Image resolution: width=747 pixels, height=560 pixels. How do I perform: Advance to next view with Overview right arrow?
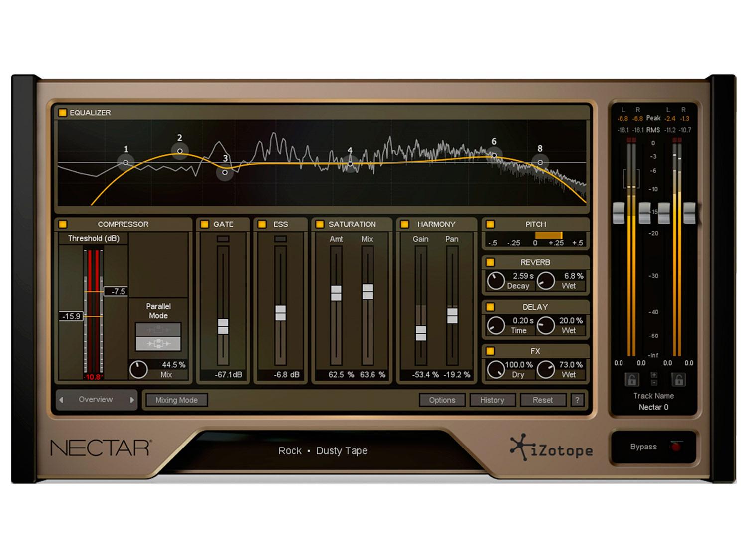coord(132,400)
